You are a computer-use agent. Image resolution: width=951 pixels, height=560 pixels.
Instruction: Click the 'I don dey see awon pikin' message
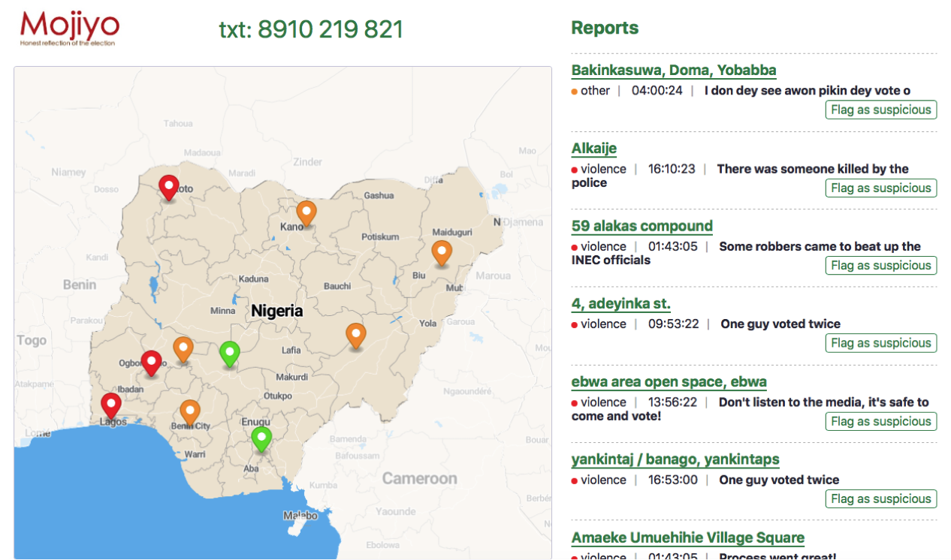click(x=808, y=91)
